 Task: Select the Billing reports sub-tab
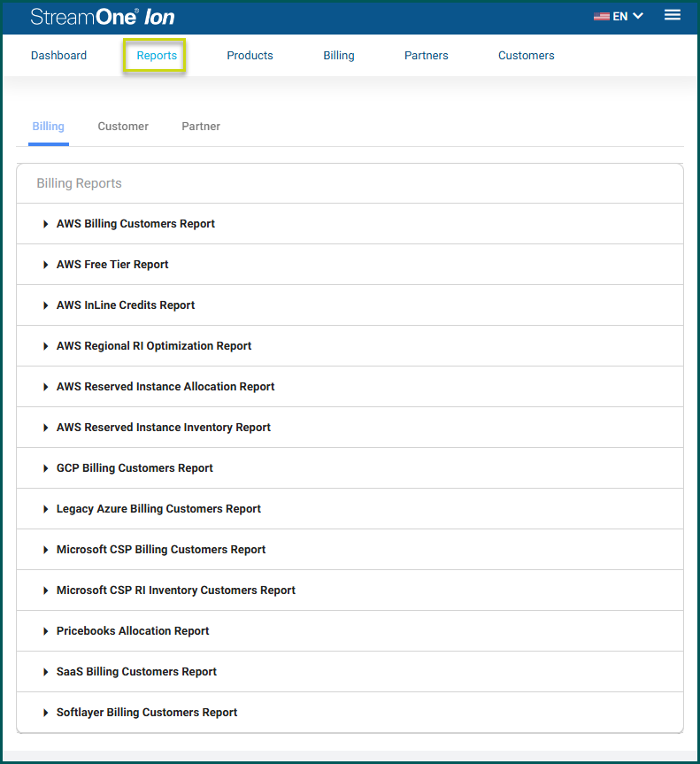coord(48,127)
